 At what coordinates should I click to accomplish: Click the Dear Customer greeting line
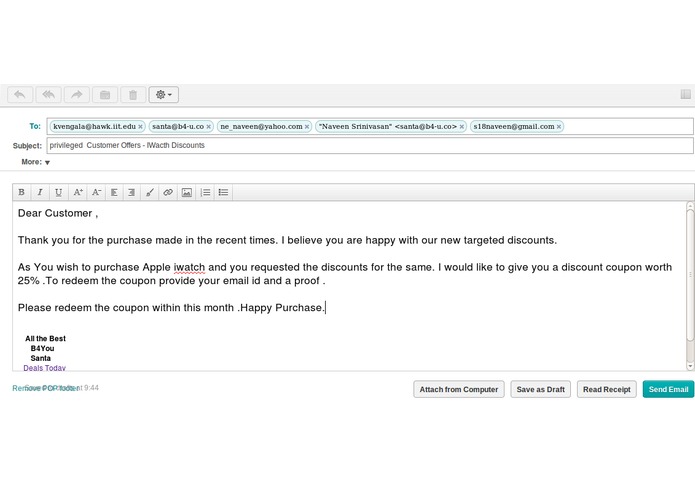pos(58,213)
